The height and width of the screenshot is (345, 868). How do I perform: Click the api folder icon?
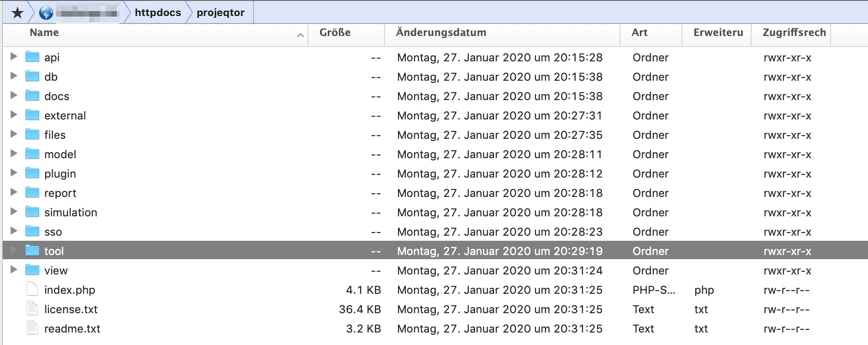(32, 57)
